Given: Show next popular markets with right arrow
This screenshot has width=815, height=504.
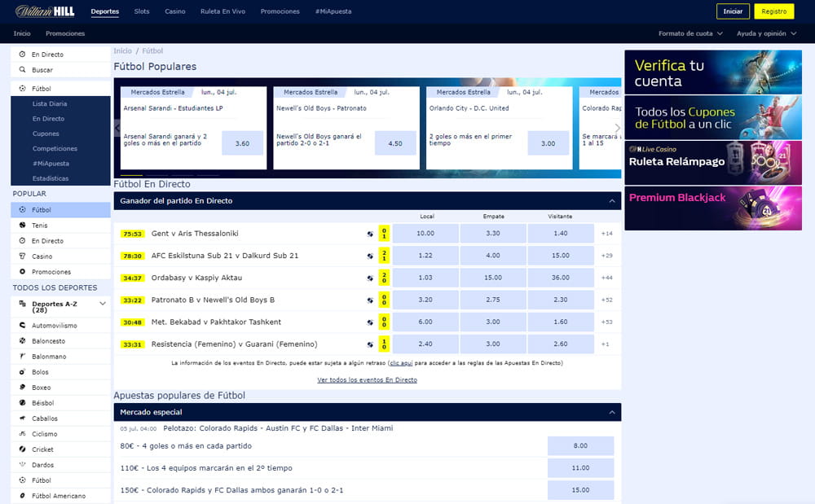Looking at the screenshot, I should [617, 128].
